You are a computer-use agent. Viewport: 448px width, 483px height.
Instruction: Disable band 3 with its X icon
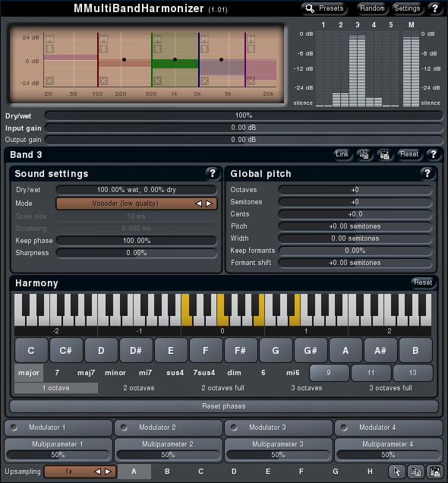tap(157, 81)
